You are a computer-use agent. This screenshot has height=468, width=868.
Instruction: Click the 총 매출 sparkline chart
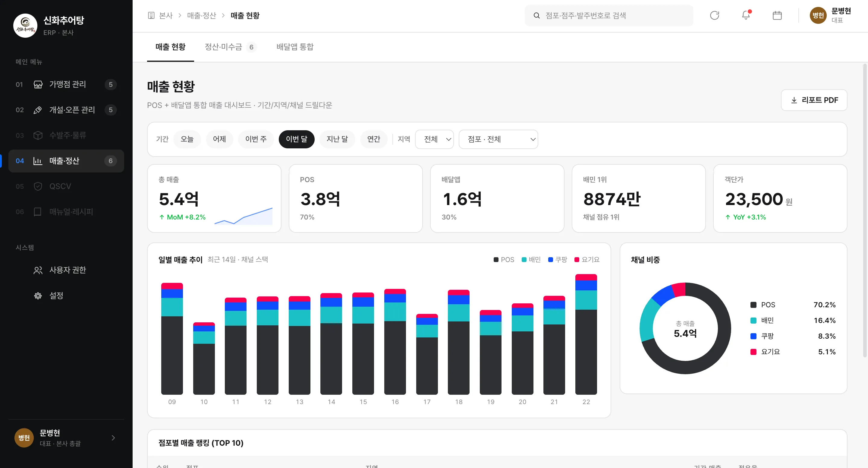243,216
